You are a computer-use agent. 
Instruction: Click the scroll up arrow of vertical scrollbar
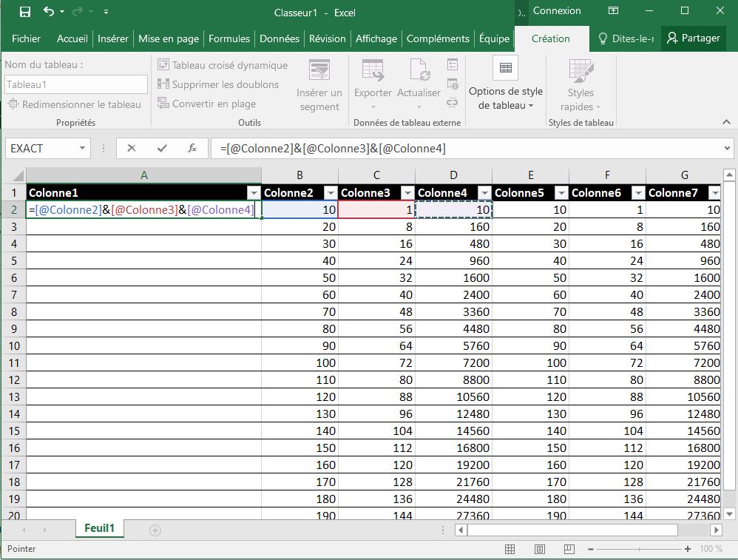point(729,175)
